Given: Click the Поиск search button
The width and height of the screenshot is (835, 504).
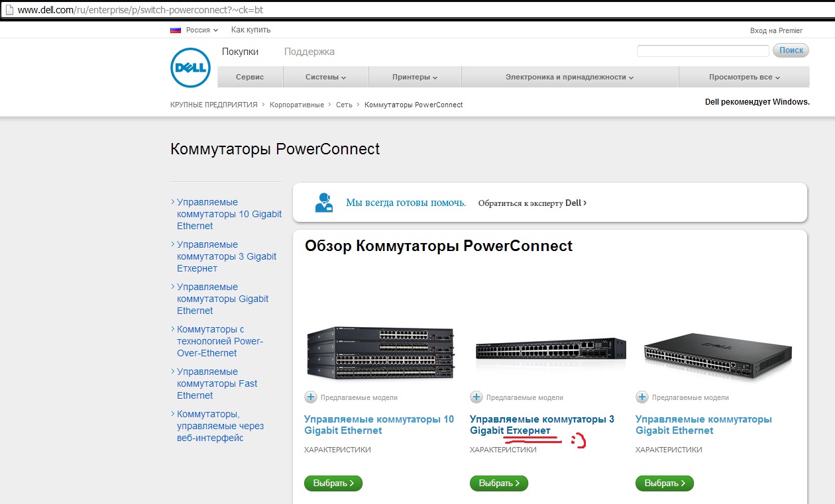Looking at the screenshot, I should (791, 50).
